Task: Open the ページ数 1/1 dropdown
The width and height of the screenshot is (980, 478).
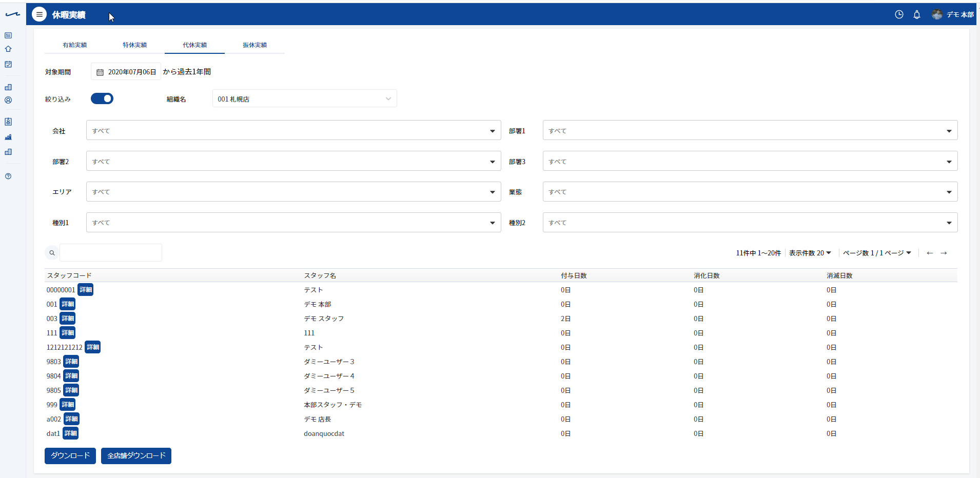Action: (x=877, y=253)
